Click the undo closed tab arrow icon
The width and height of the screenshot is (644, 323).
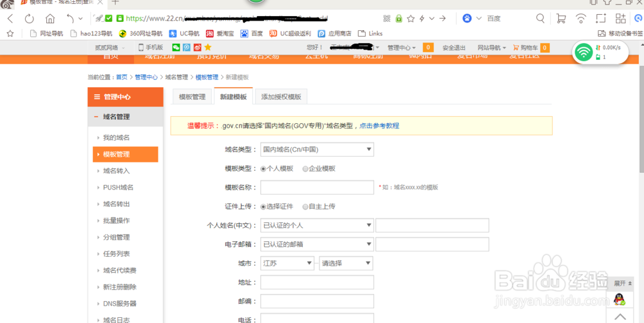70,19
